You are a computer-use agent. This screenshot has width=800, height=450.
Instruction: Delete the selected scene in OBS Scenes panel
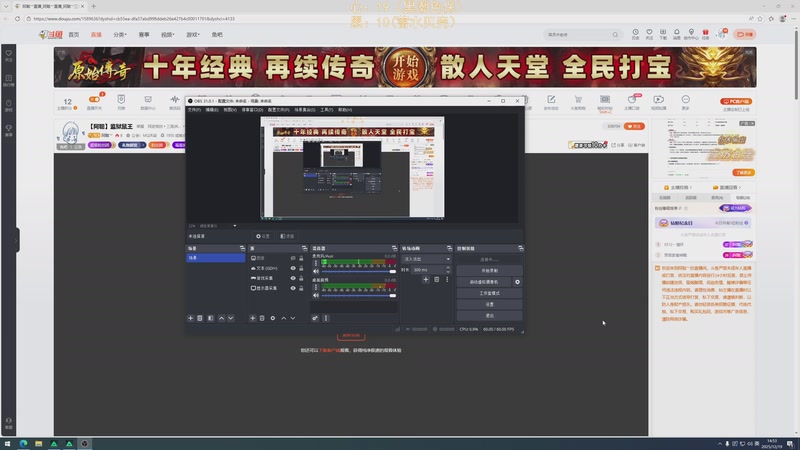[x=200, y=318]
